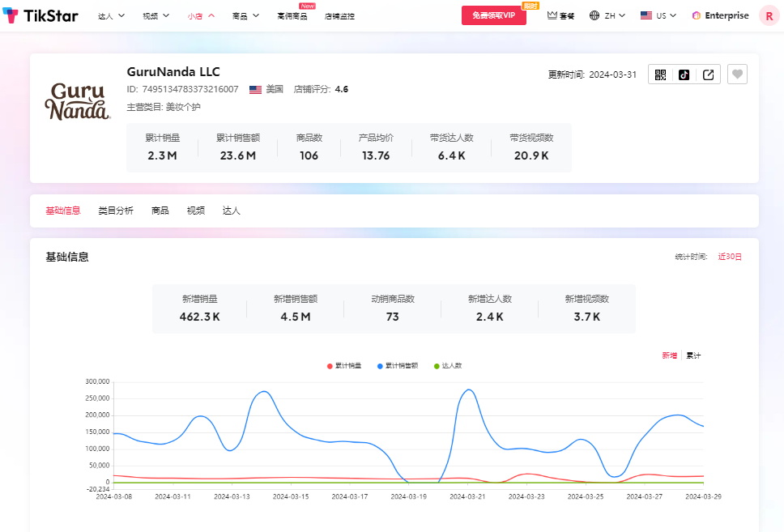Expand the 商品 navigation dropdown

click(x=245, y=16)
